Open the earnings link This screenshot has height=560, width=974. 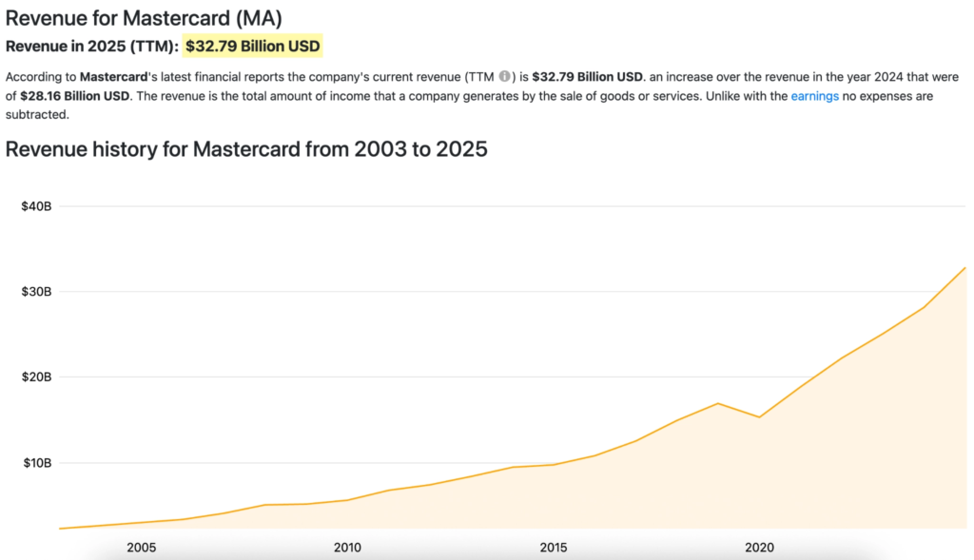tap(814, 96)
